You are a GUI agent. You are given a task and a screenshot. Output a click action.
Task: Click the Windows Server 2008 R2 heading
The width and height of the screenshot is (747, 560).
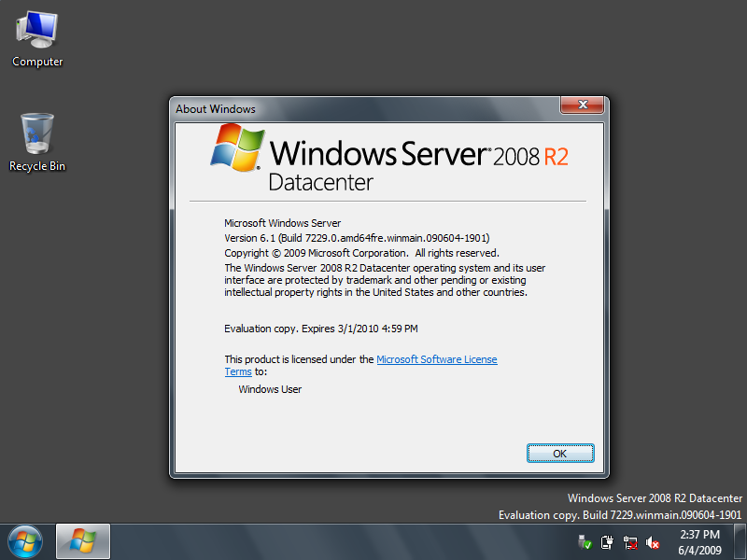pyautogui.click(x=418, y=153)
